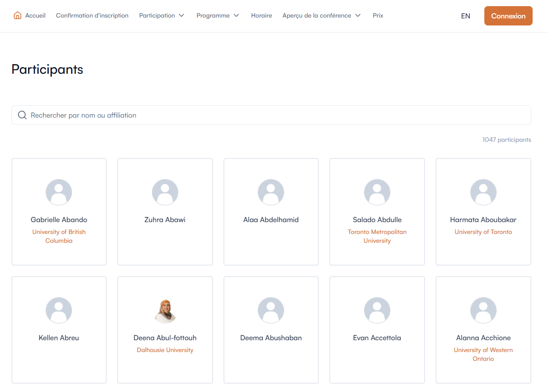Click Harmata Aboubakar's avatar icon
The image size is (548, 392).
483,192
